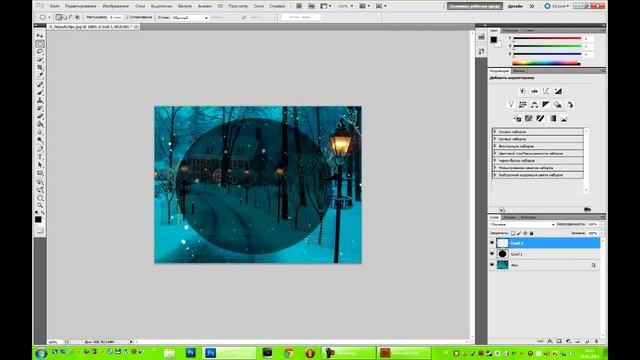Select the Clone Stamp tool
The image size is (640, 360).
pos(40,100)
